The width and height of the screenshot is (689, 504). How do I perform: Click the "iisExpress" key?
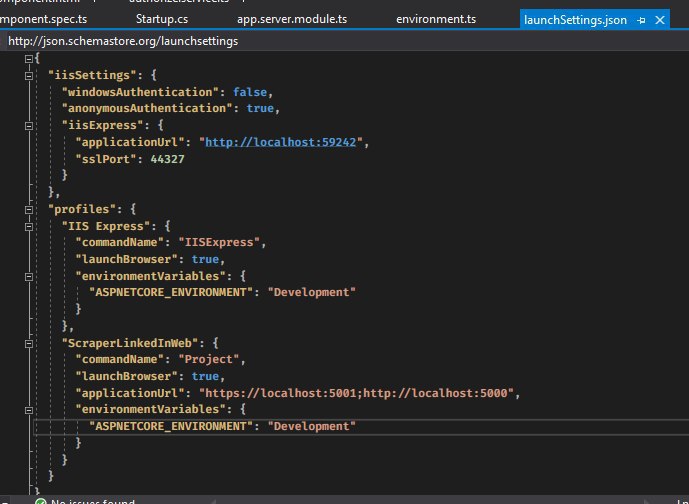click(102, 125)
